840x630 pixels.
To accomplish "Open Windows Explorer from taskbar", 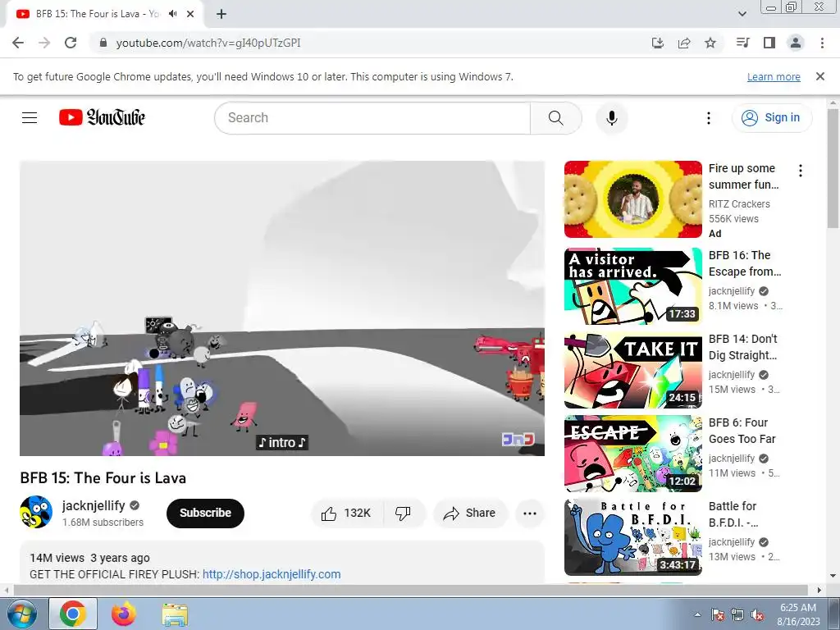I will (175, 614).
